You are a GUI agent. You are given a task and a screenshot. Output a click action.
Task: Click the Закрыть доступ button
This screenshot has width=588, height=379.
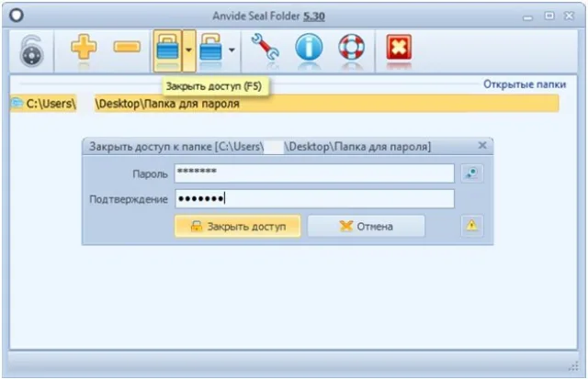pyautogui.click(x=237, y=226)
